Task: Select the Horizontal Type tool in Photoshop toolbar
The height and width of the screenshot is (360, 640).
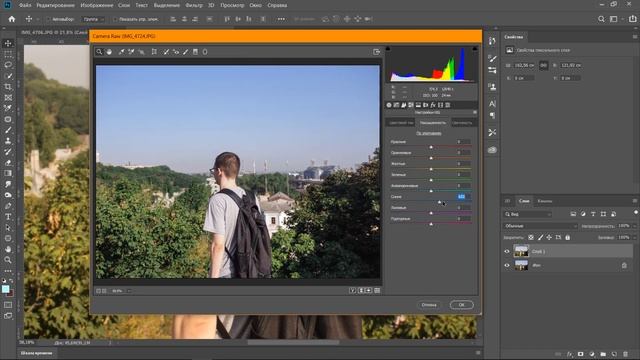Action: [x=8, y=217]
